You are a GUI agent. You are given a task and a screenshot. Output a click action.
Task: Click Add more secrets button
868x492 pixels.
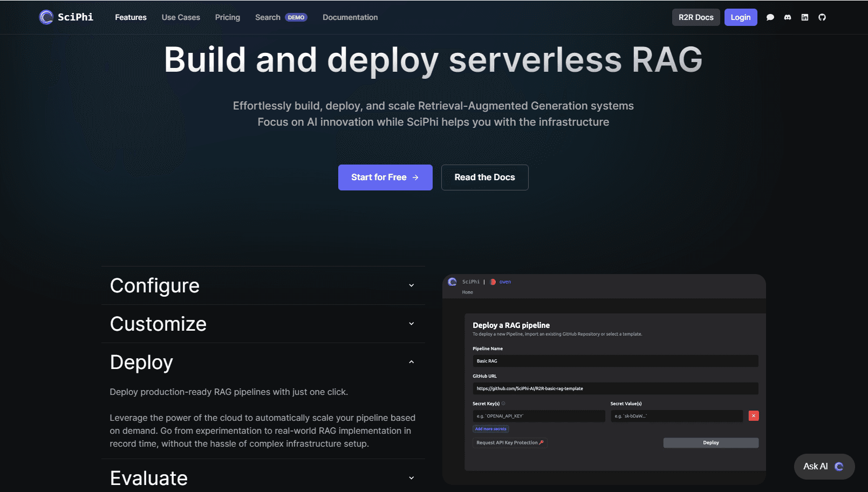pyautogui.click(x=491, y=429)
